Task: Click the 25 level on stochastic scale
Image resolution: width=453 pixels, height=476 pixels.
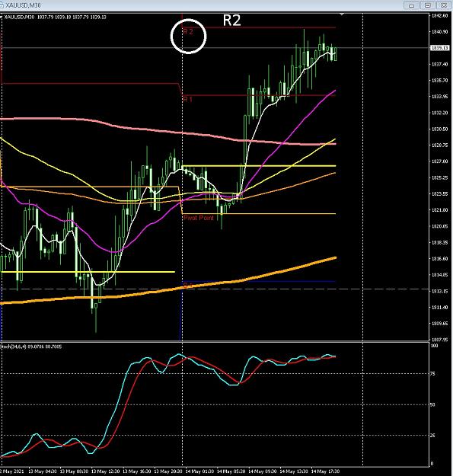Action: tap(432, 436)
